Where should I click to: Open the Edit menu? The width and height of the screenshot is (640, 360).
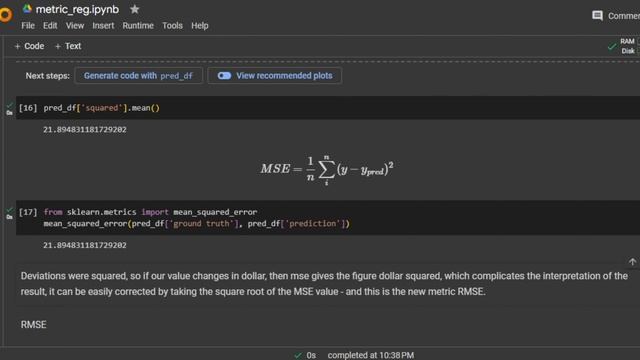click(50, 25)
